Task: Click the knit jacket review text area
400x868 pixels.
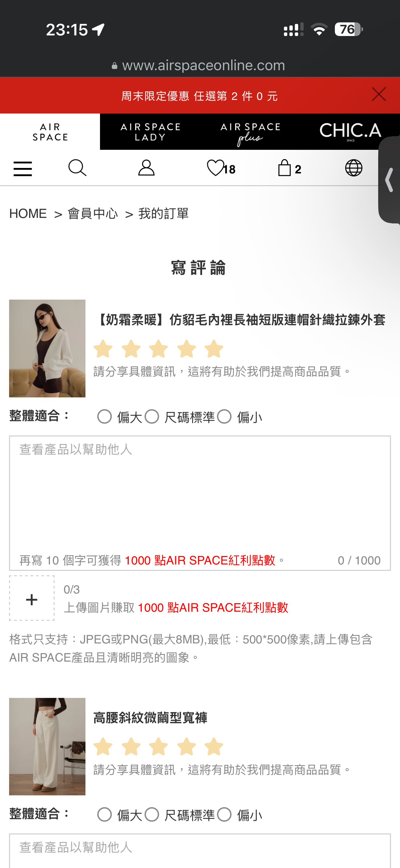Action: pos(200,503)
